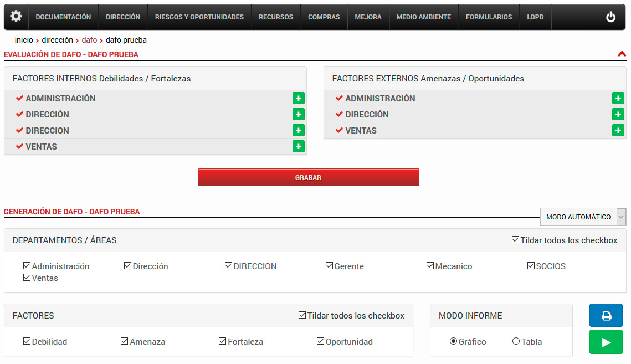
Task: Click 'MODO INFORME' panel heading
Action: 470,316
